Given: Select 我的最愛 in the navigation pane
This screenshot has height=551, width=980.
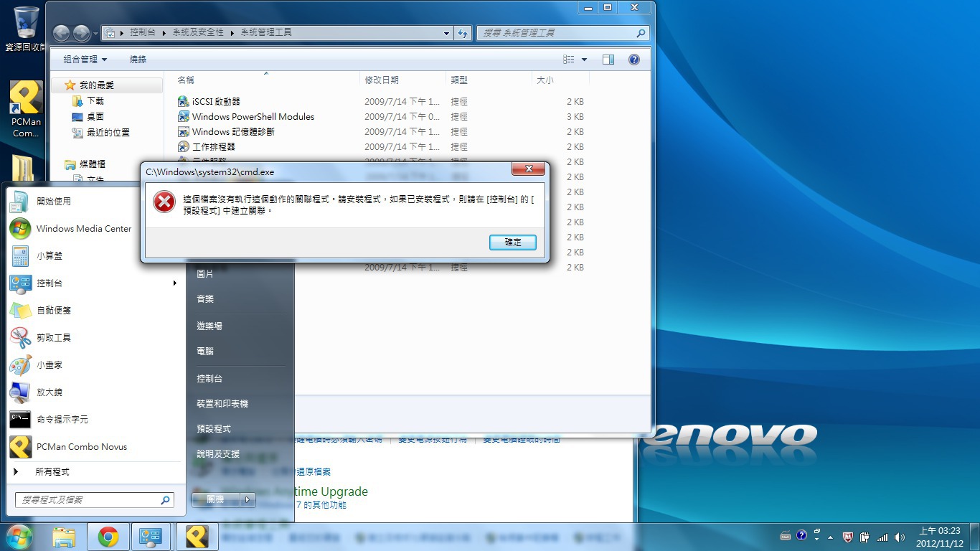Looking at the screenshot, I should (x=97, y=85).
